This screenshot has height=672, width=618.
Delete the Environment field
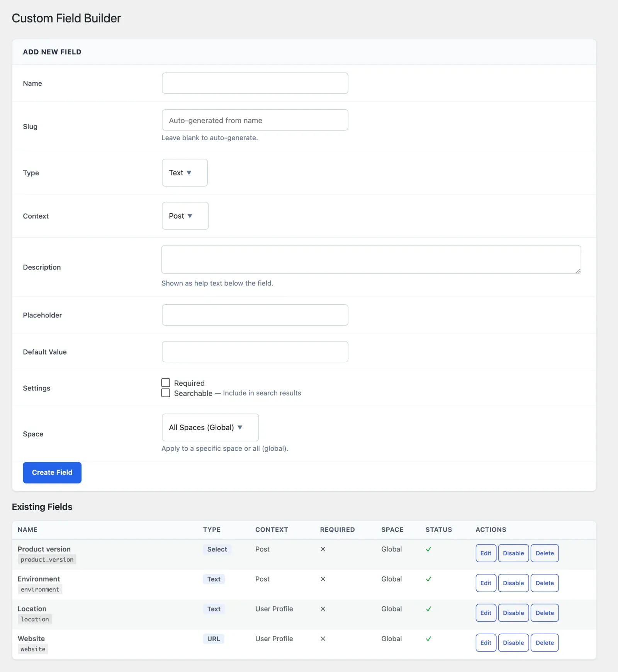pyautogui.click(x=545, y=583)
